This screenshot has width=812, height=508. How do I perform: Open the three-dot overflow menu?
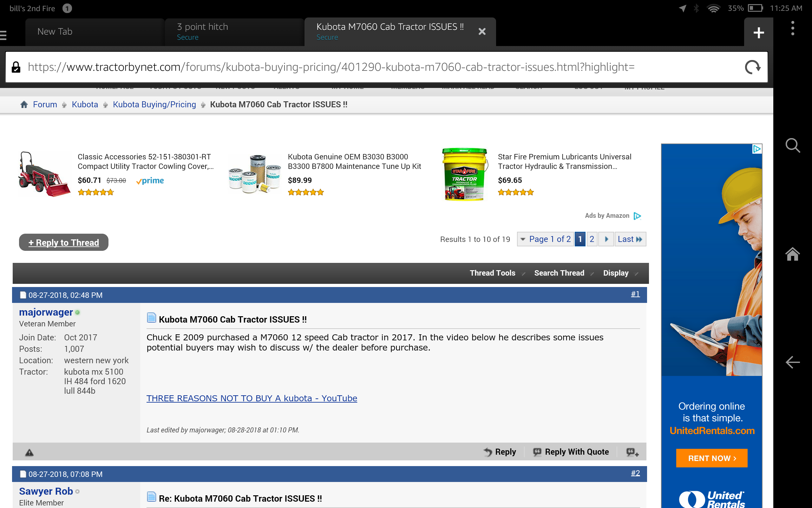coord(793,28)
